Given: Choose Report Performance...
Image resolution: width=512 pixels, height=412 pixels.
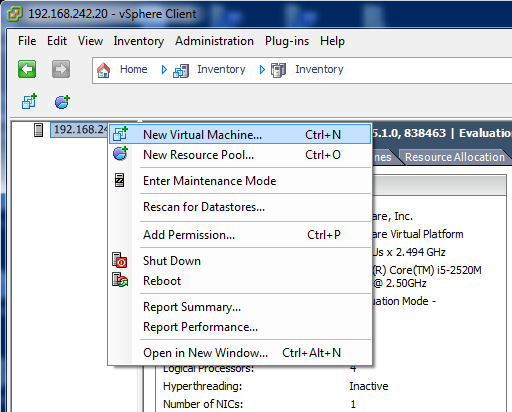Looking at the screenshot, I should [x=240, y=327].
